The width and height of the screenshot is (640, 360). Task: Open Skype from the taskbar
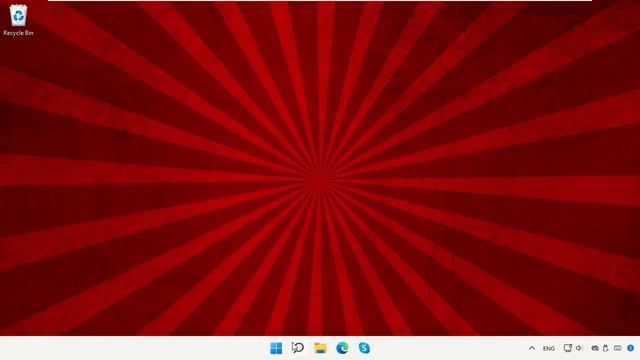364,348
